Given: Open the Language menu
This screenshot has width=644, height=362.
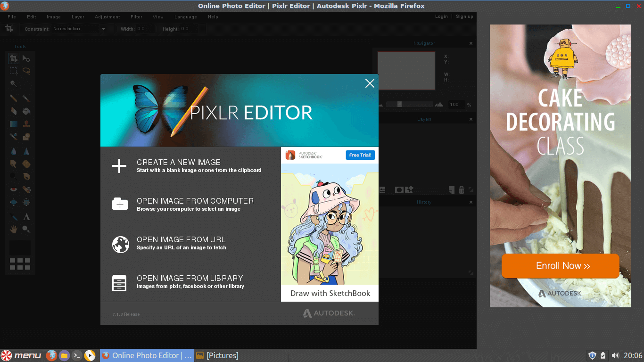Looking at the screenshot, I should (x=186, y=17).
